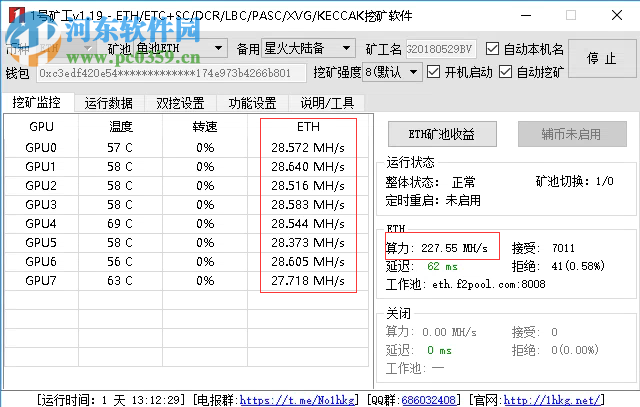Image resolution: width=640 pixels, height=407 pixels.
Task: Click the 转速 column header
Action: (x=205, y=127)
